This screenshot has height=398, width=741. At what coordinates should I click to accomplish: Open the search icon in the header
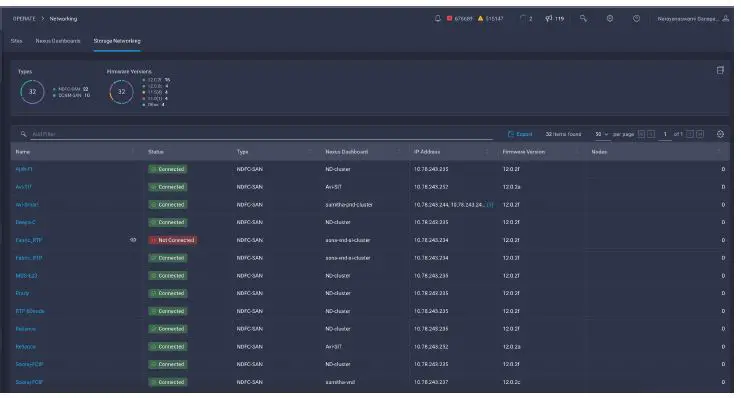[583, 18]
